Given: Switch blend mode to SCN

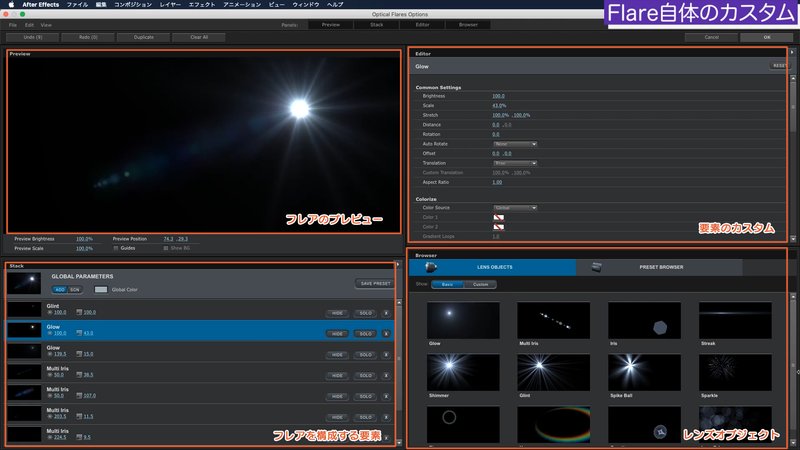Looking at the screenshot, I should click(x=75, y=290).
